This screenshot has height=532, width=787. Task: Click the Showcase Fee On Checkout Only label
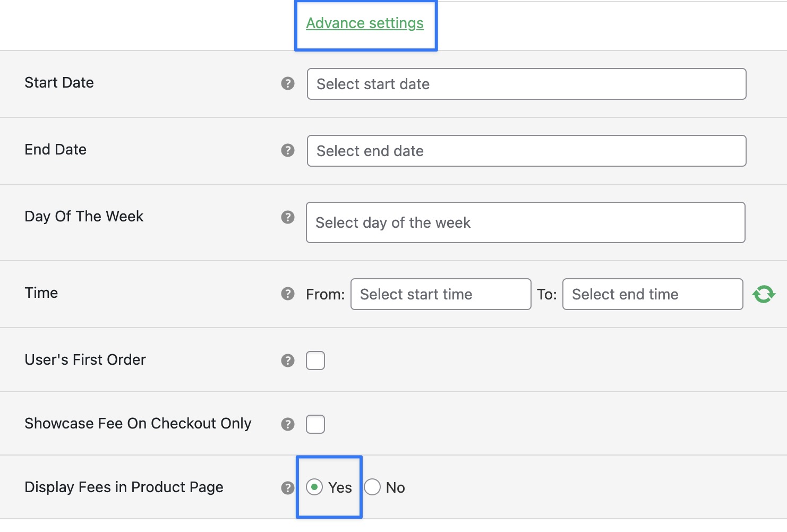(x=138, y=423)
